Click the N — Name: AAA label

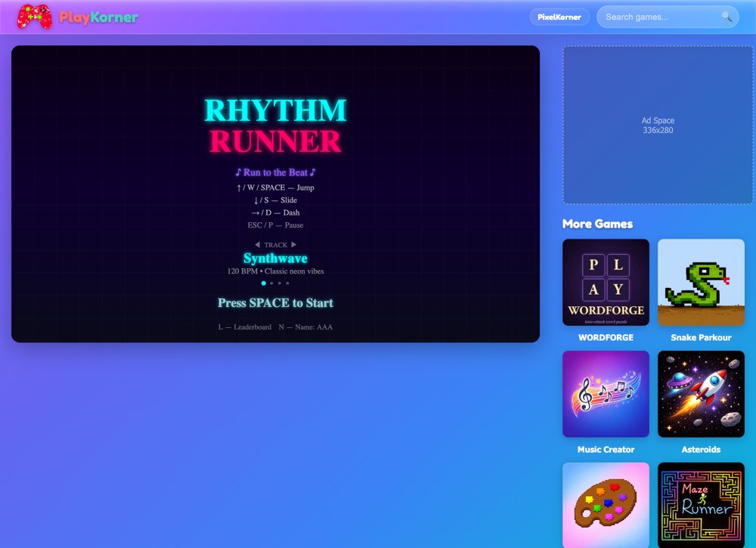305,327
